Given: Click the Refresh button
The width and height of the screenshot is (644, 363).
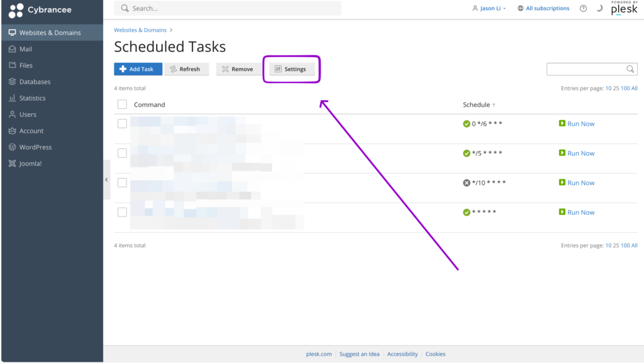Looking at the screenshot, I should [186, 69].
